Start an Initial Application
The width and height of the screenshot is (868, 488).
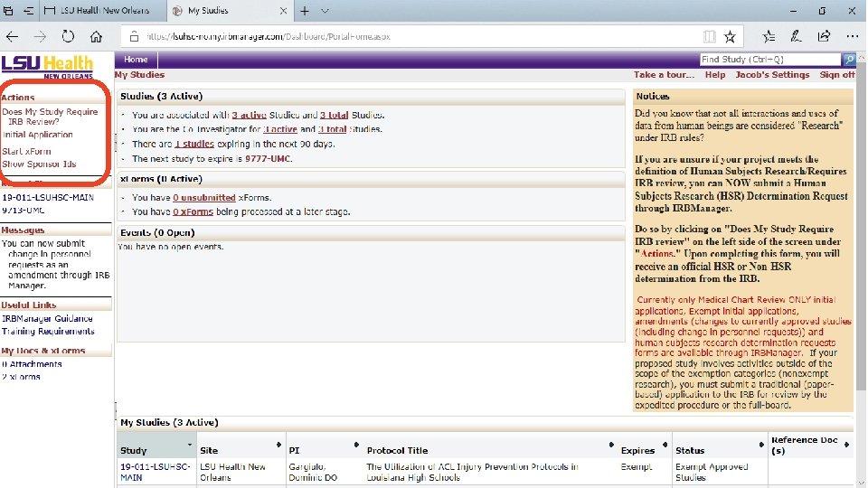pos(38,135)
